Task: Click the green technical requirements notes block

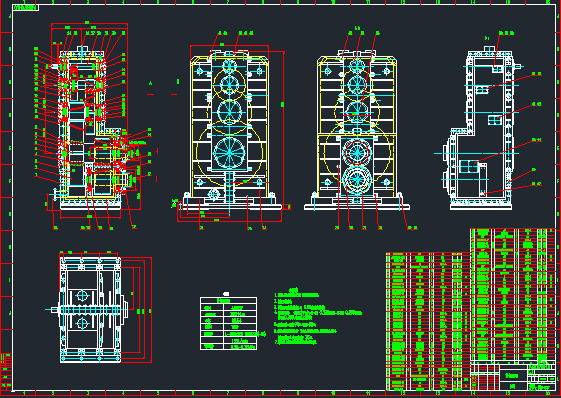Action: [x=318, y=316]
